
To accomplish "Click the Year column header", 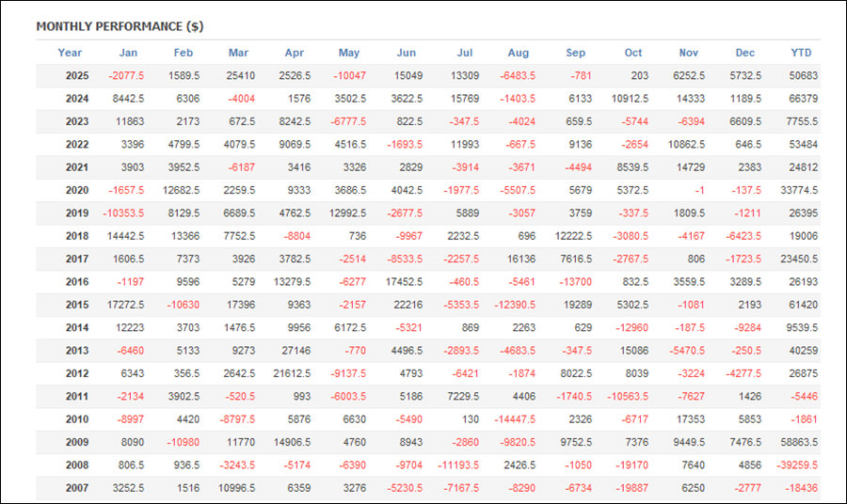I will [70, 53].
